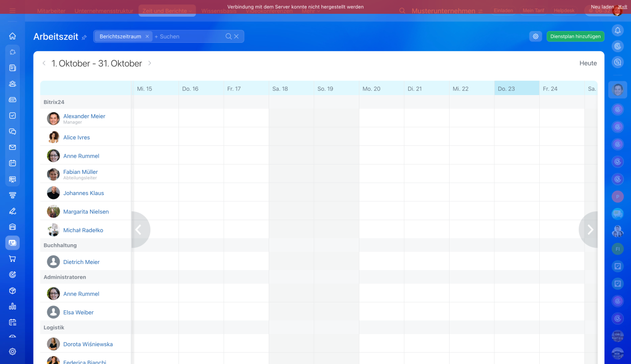Click the Logistik group header
Image resolution: width=631 pixels, height=364 pixels.
pyautogui.click(x=54, y=328)
